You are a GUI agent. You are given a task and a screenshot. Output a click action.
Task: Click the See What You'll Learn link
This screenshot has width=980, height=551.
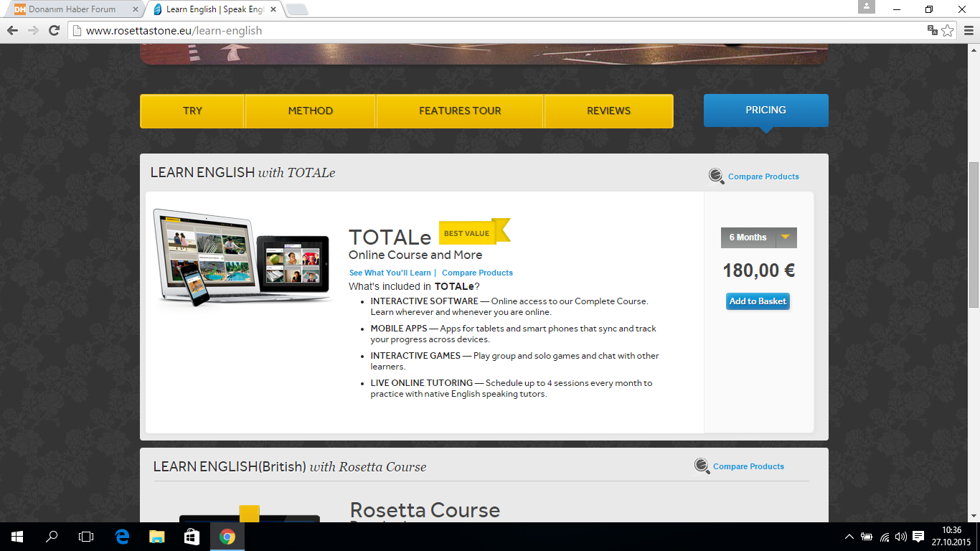[390, 273]
